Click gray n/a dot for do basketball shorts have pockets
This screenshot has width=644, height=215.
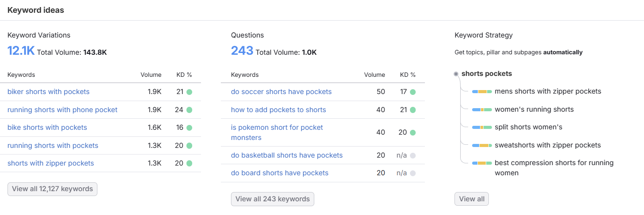pos(413,155)
